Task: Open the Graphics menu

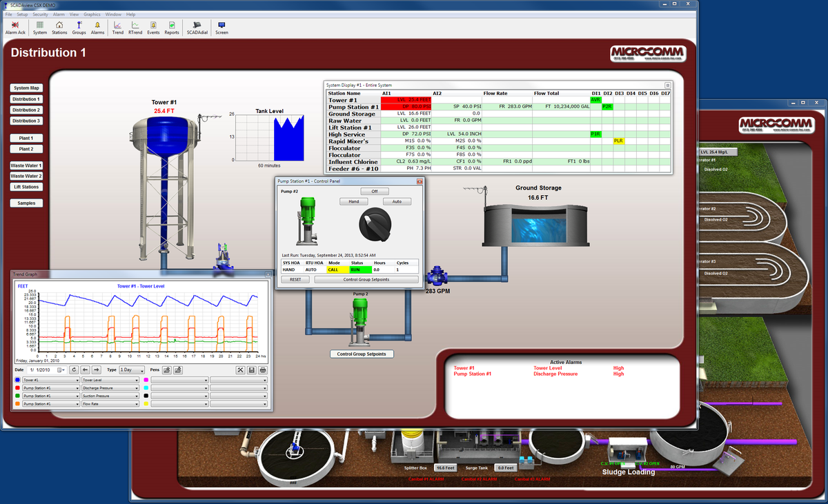Action: 92,14
